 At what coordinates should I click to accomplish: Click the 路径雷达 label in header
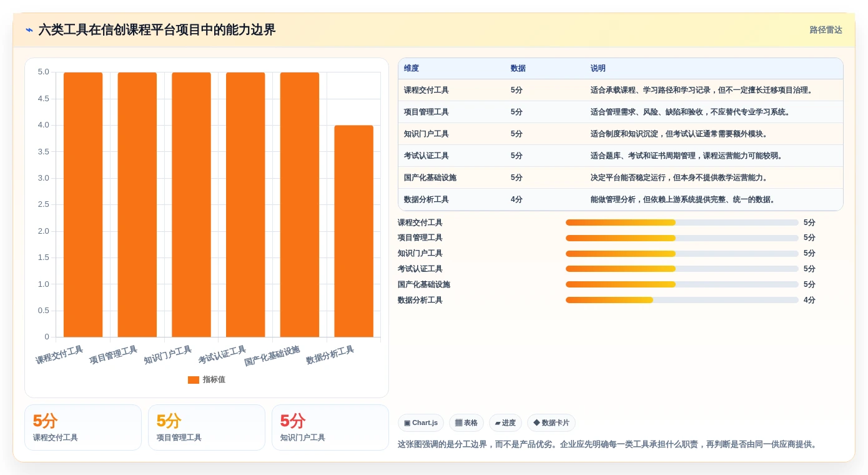pos(826,30)
